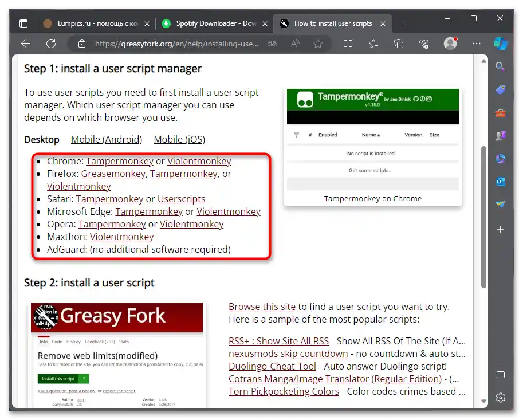The image size is (523, 420).
Task: Click 'AdGuard: (no additional software required)' text
Action: (x=139, y=249)
